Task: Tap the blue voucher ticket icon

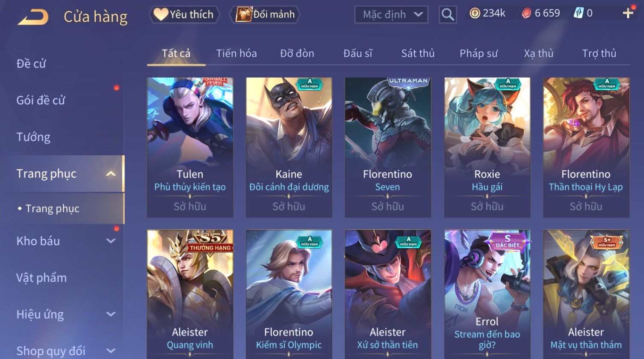Action: pyautogui.click(x=578, y=13)
